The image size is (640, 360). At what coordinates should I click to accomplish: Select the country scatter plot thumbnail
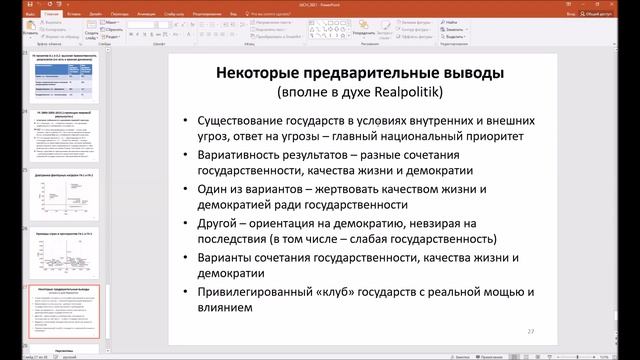tap(64, 254)
